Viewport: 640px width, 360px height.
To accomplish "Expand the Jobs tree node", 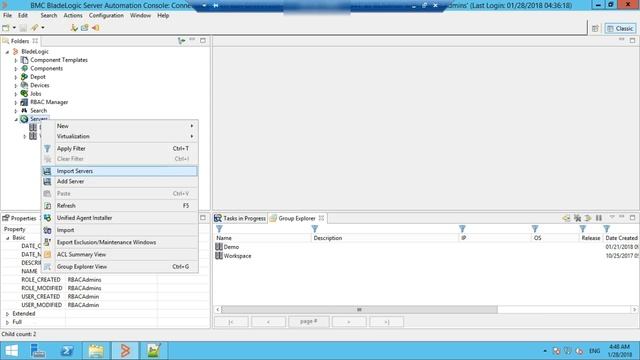I will pyautogui.click(x=16, y=94).
